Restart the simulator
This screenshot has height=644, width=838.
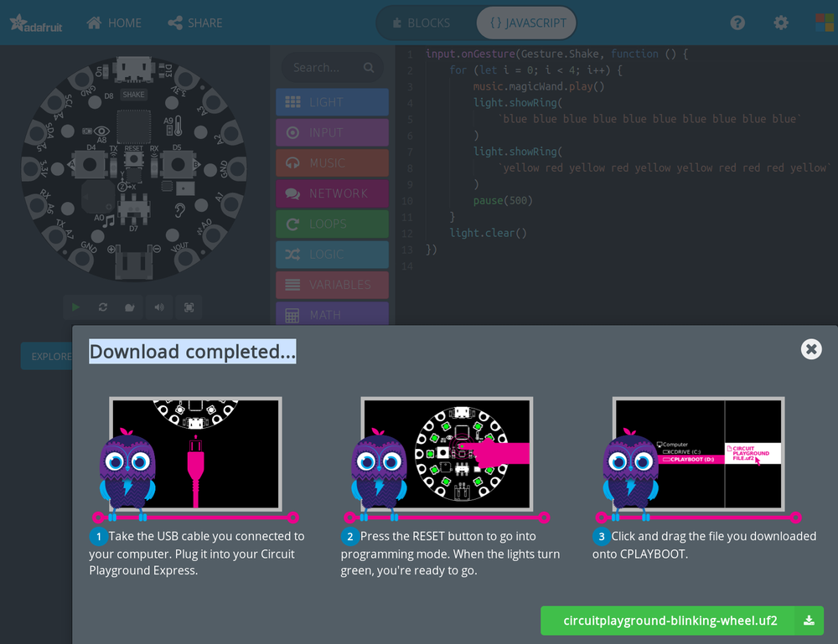[102, 307]
